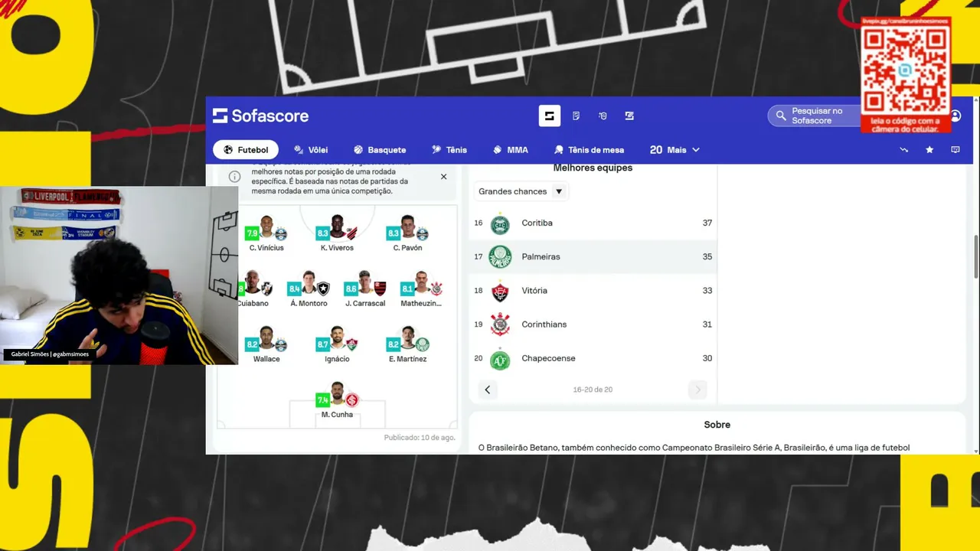Click the Palmeiras club crest in row 17
Image resolution: width=980 pixels, height=551 pixels.
click(x=500, y=257)
